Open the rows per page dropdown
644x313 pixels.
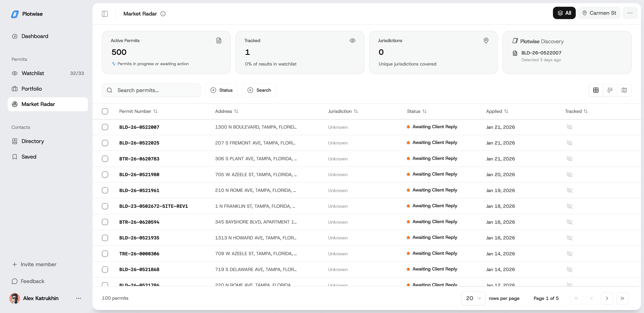pos(473,298)
